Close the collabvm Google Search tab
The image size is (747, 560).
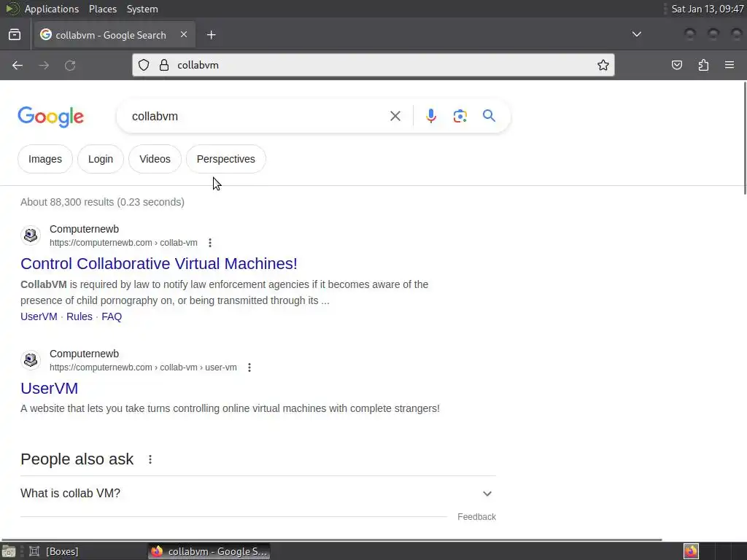(x=184, y=34)
